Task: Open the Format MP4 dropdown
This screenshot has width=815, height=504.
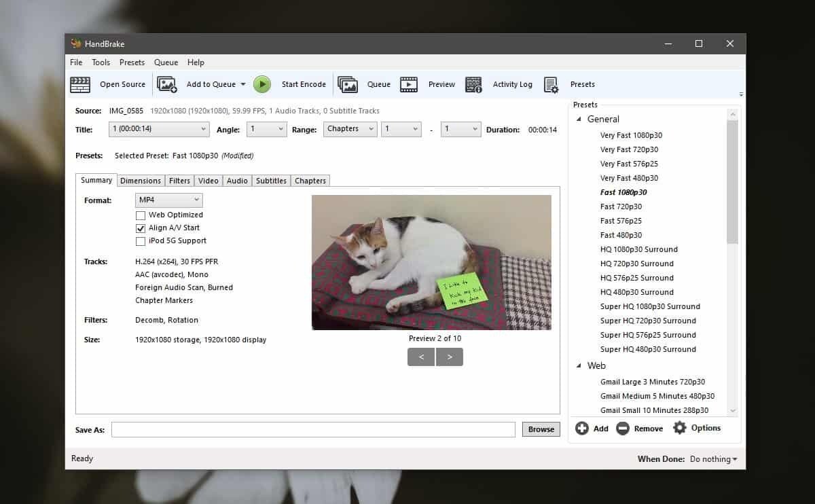Action: tap(168, 200)
